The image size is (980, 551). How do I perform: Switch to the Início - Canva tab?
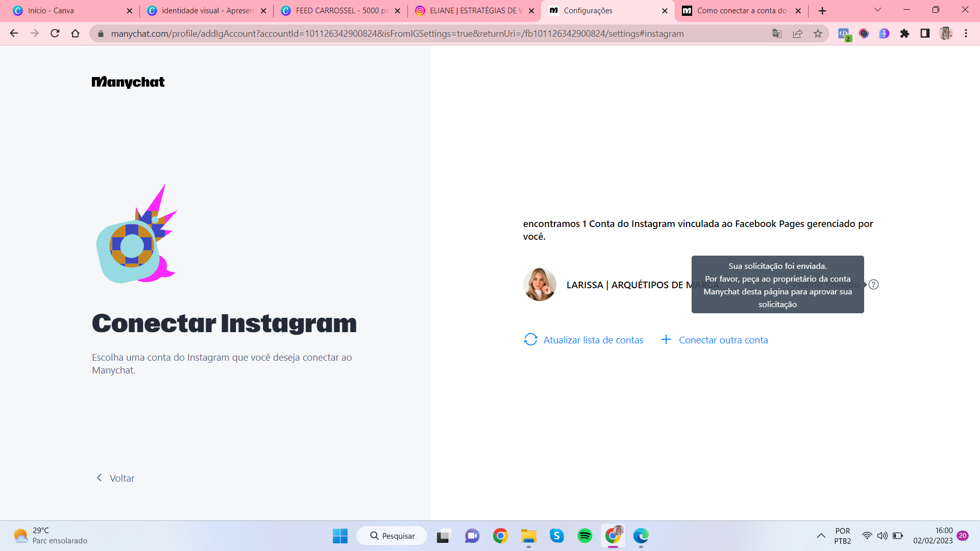click(71, 11)
